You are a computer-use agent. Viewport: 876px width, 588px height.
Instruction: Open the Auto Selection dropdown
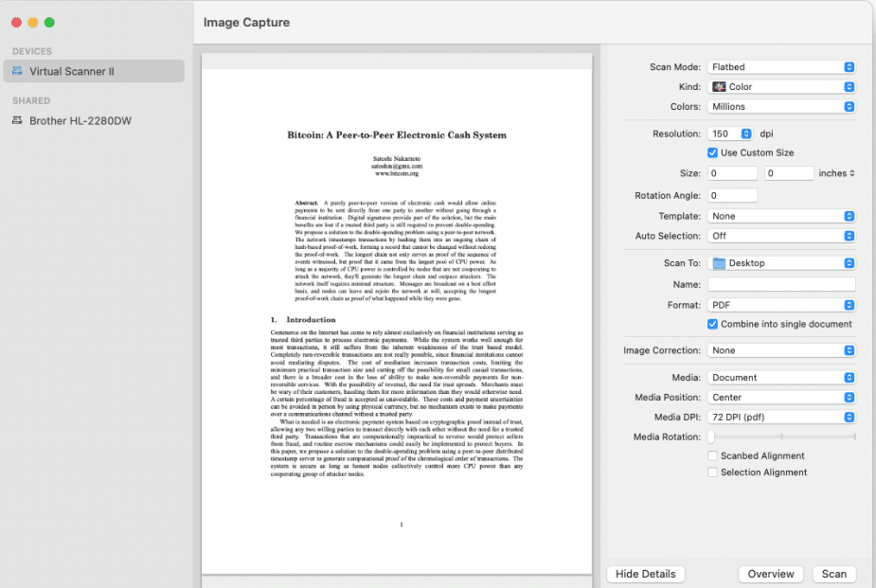pos(780,235)
